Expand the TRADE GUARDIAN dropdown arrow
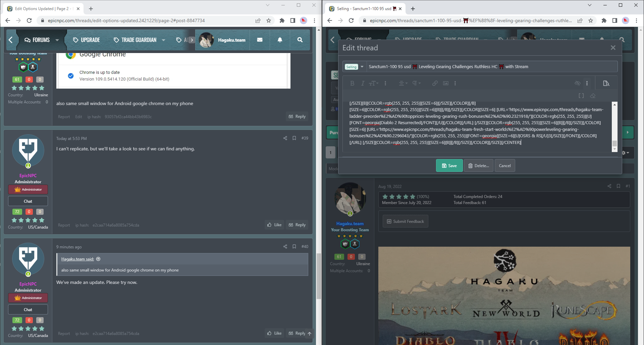Viewport: 644px width, 345px height. point(164,40)
